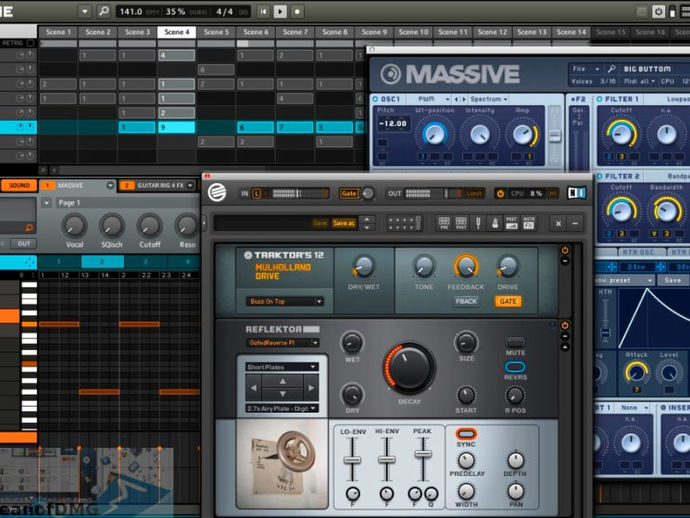Open the PWM wavetable dropdown in OSC1
This screenshot has height=518, width=690.
click(432, 99)
